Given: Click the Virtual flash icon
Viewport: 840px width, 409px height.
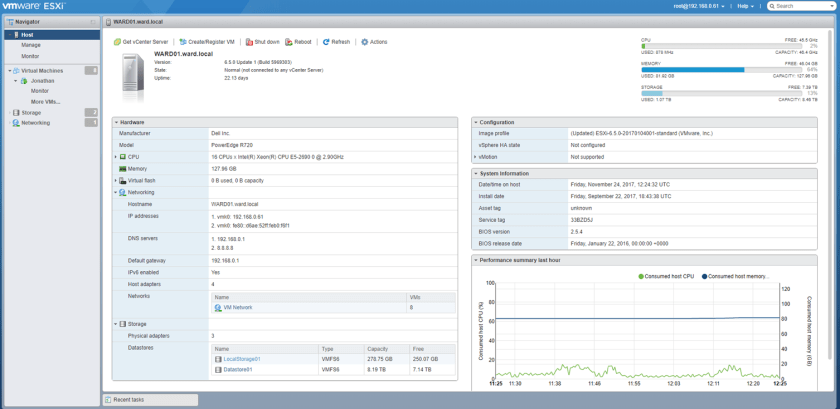Looking at the screenshot, I should click(123, 181).
